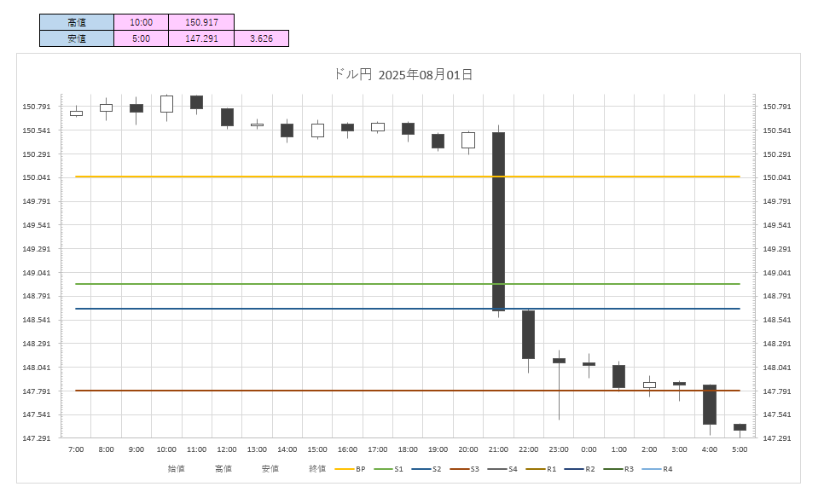Select the green S1 legend entry
Screen dimensions: 824x504
click(388, 469)
